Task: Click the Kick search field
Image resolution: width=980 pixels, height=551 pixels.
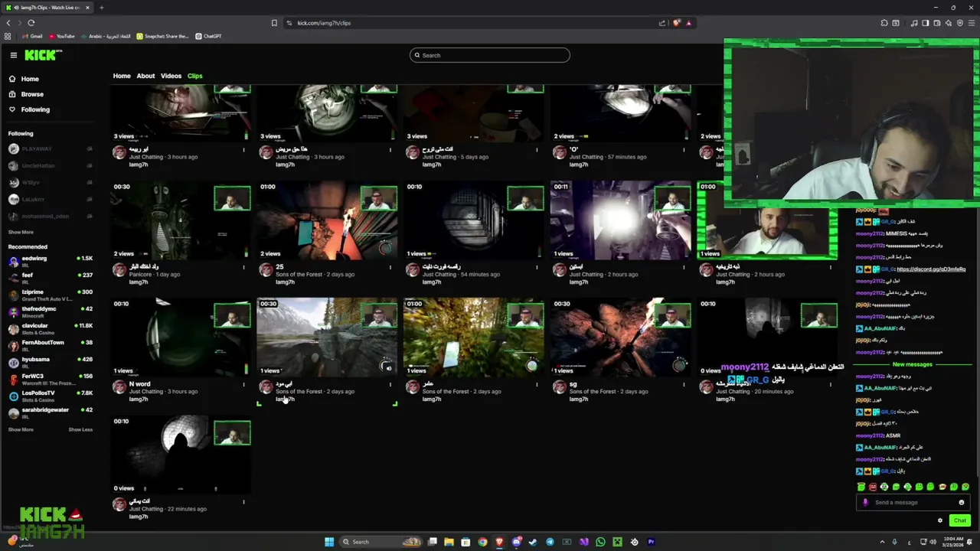Action: click(x=490, y=55)
